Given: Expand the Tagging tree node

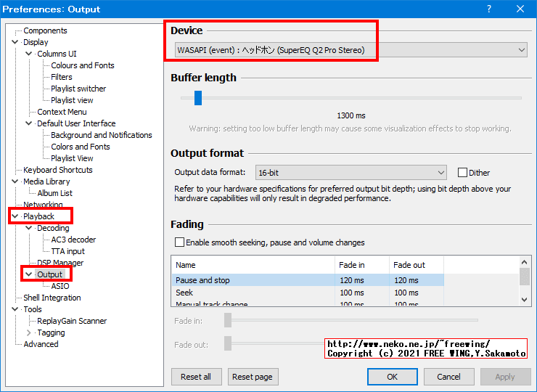Looking at the screenshot, I should (x=29, y=332).
